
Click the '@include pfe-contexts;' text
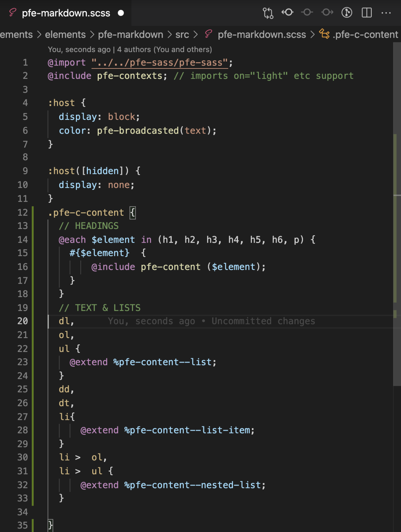[107, 76]
